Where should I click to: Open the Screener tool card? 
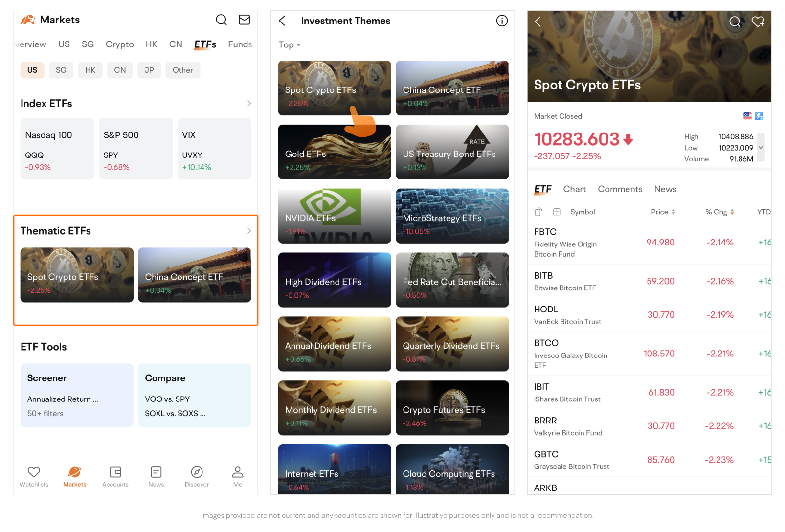pos(77,395)
